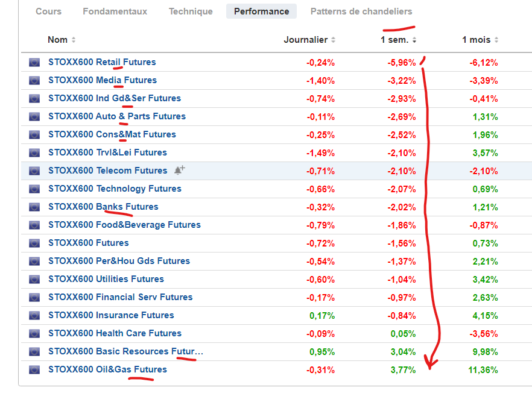The image size is (532, 405).
Task: Open the STOXX600 Ind Gd&Ser Futures link
Action: [115, 98]
